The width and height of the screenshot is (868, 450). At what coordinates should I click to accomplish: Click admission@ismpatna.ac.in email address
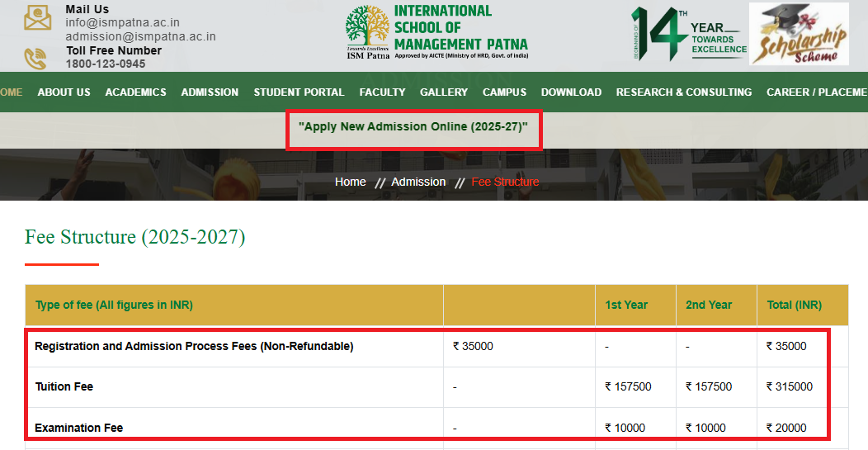coord(140,36)
